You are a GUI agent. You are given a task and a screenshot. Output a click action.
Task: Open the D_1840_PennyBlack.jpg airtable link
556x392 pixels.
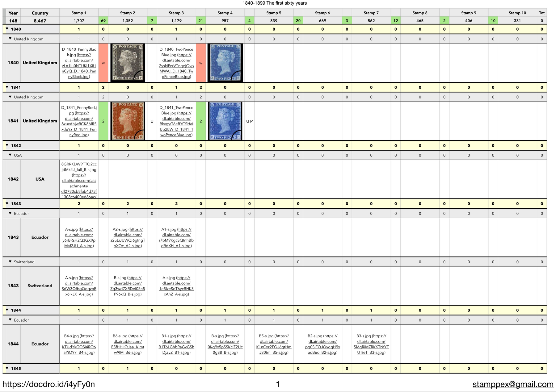click(79, 66)
